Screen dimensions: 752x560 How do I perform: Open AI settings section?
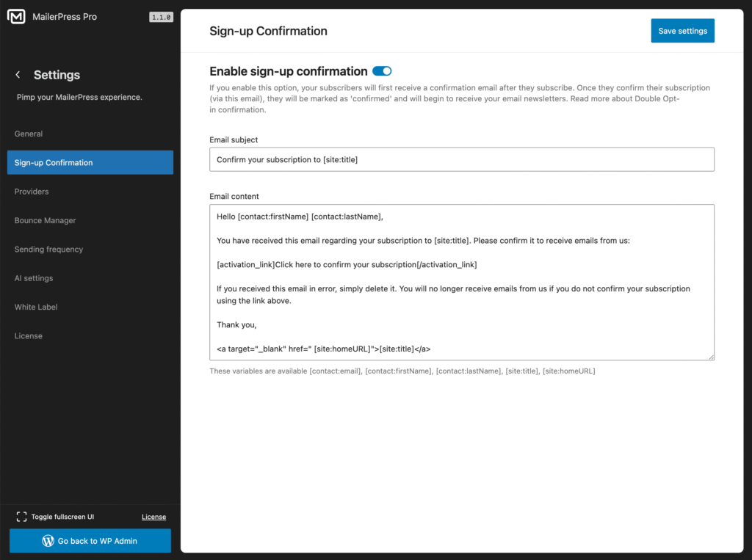[x=34, y=278]
